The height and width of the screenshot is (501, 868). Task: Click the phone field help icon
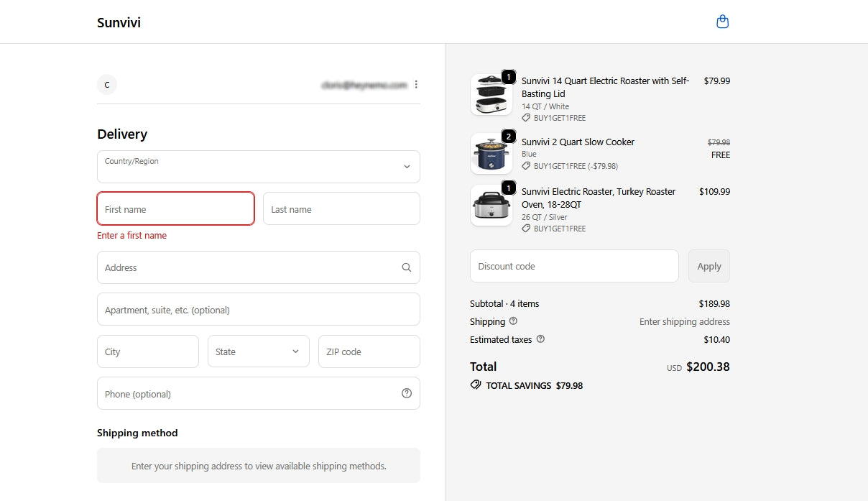(x=407, y=393)
